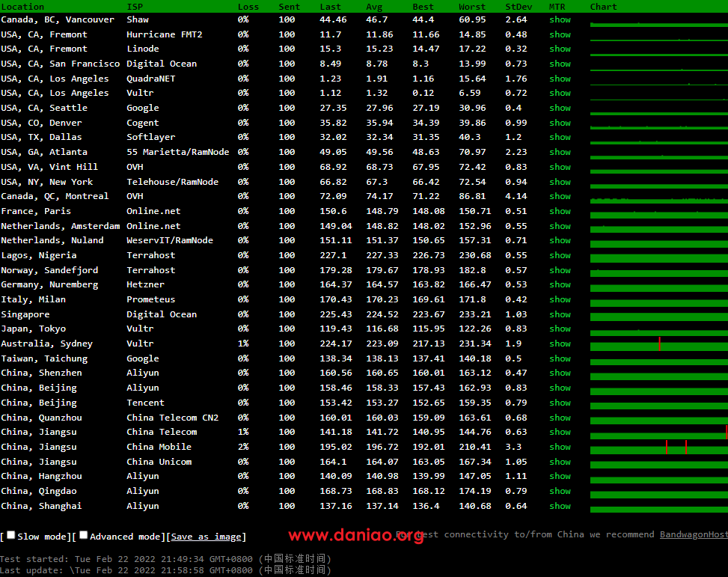This screenshot has height=577, width=728.
Task: Show MTR for Qingdao Aliyun row
Action: 560,491
